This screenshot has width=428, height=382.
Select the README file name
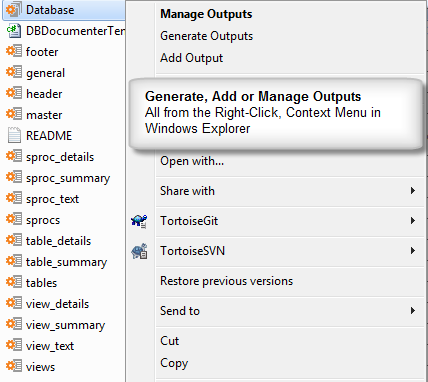(x=49, y=136)
